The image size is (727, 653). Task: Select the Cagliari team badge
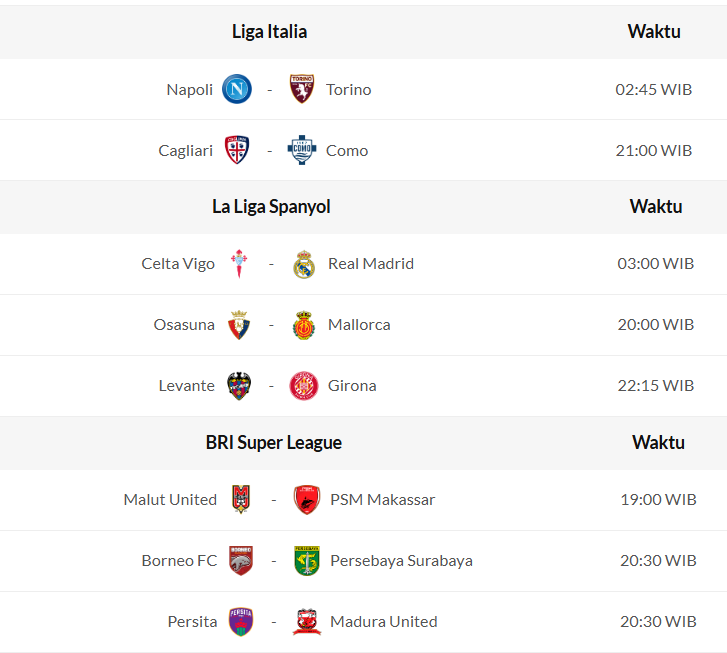237,150
